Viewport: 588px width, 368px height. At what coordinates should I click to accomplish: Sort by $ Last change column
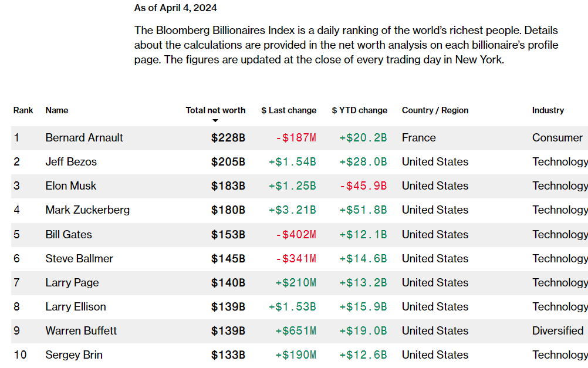click(x=289, y=110)
